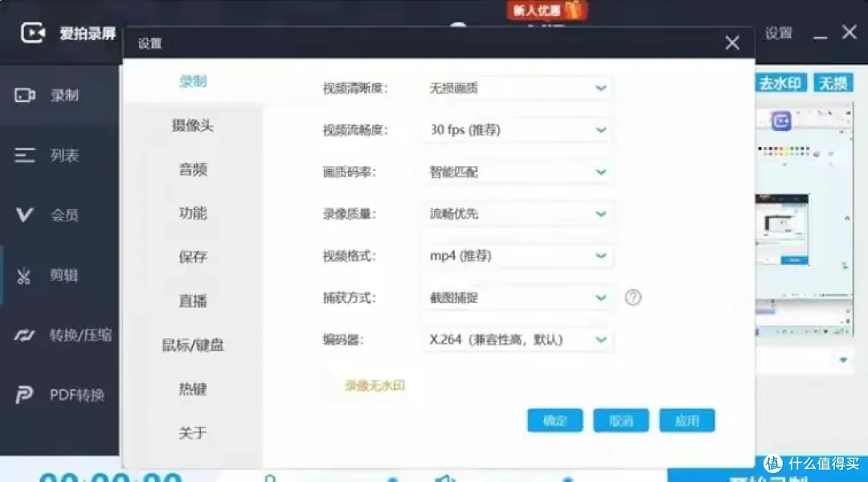This screenshot has width=868, height=482.
Task: Switch to the 音频 settings tab
Action: 193,170
